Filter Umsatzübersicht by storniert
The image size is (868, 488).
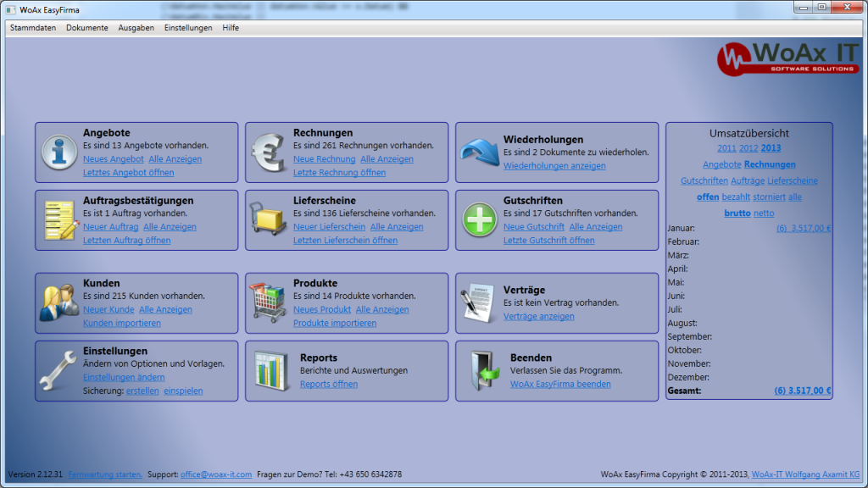(769, 197)
